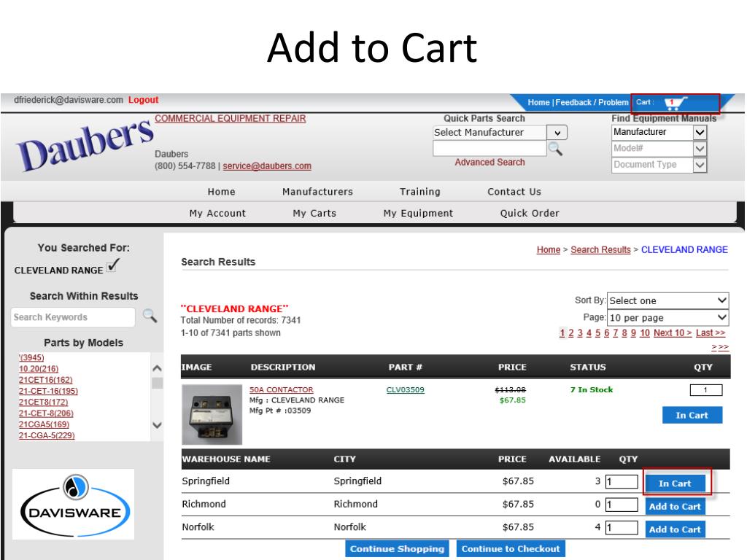Open the Manufacturers menu item
747x560 pixels.
coord(317,192)
